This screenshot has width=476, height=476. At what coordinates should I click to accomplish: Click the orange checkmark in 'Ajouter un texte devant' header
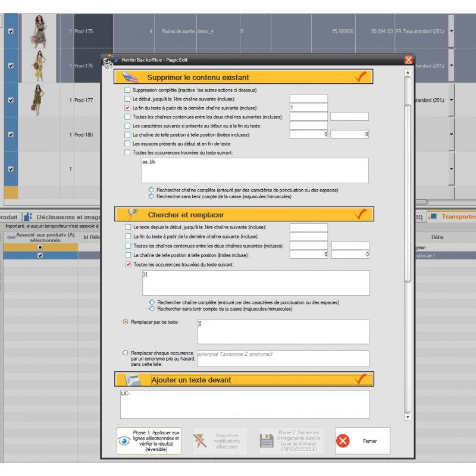click(361, 380)
